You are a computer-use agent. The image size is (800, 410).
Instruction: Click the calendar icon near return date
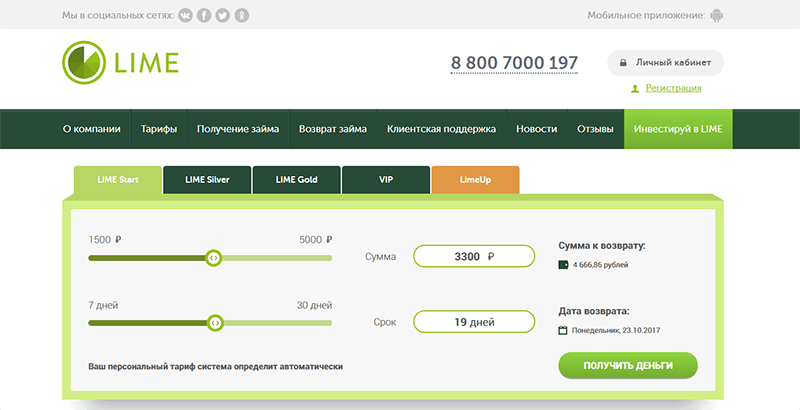pyautogui.click(x=563, y=330)
